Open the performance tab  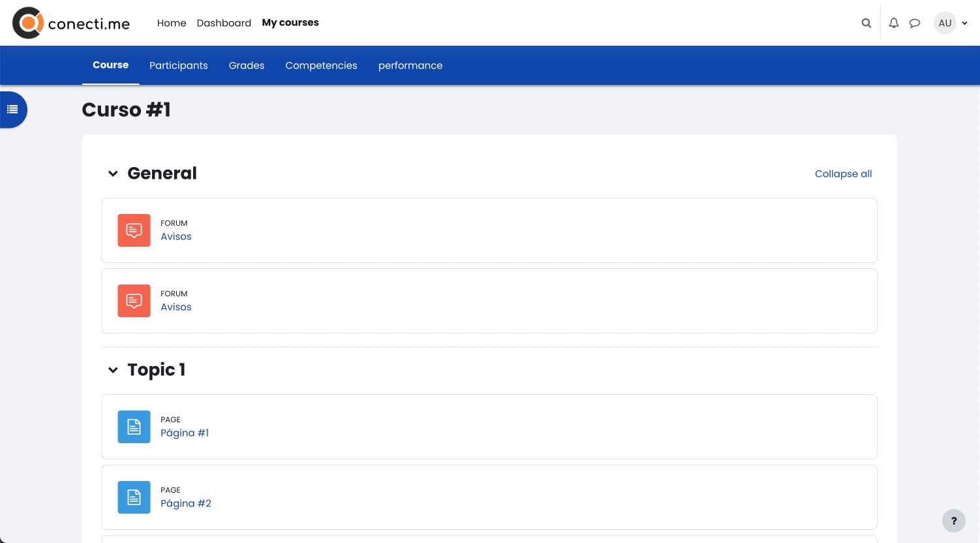click(410, 65)
